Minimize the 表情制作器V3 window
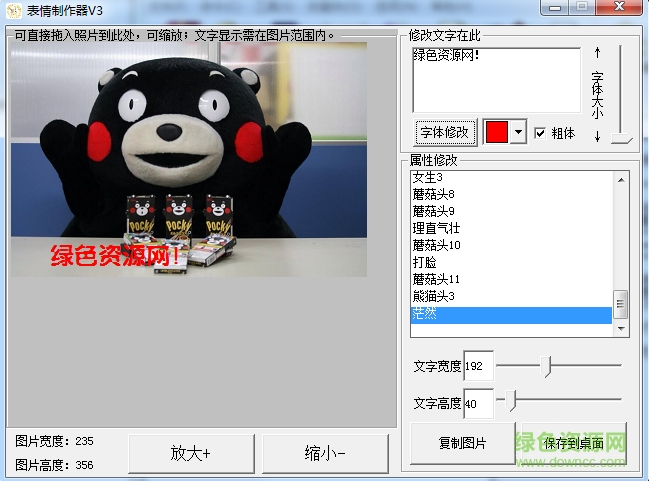 click(x=555, y=7)
